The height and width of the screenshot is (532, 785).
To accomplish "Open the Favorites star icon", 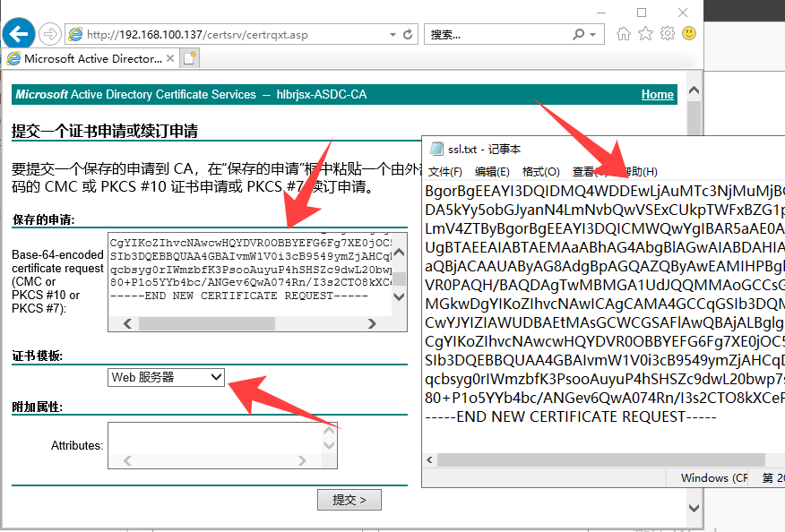I will click(645, 34).
